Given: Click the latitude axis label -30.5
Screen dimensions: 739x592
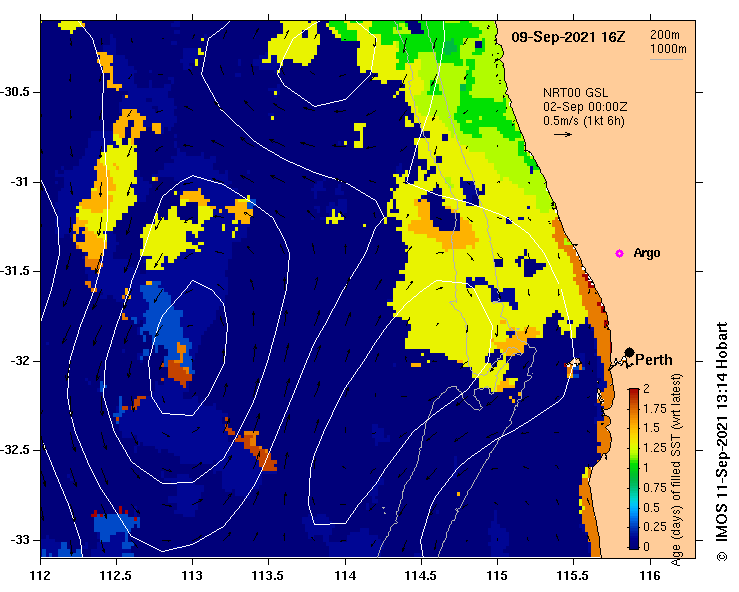Looking at the screenshot, I should click(x=15, y=92).
